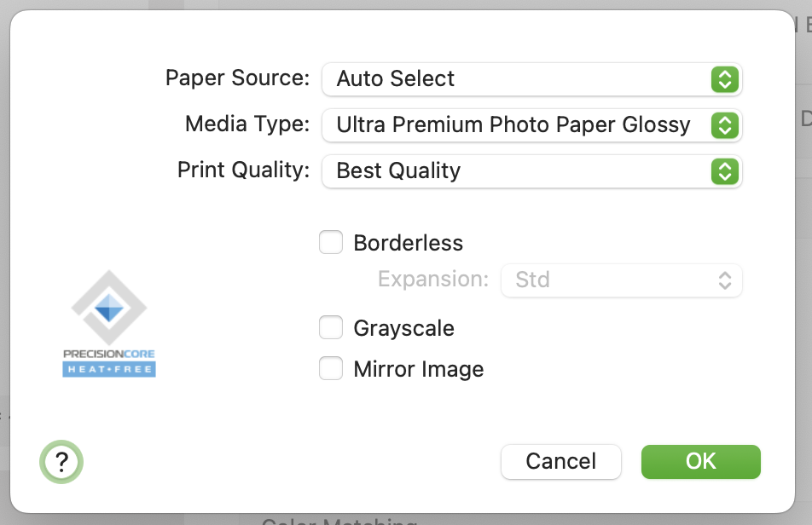The image size is (812, 525).
Task: Click the PrecisionCore Heat-Free logo
Action: coord(109,323)
